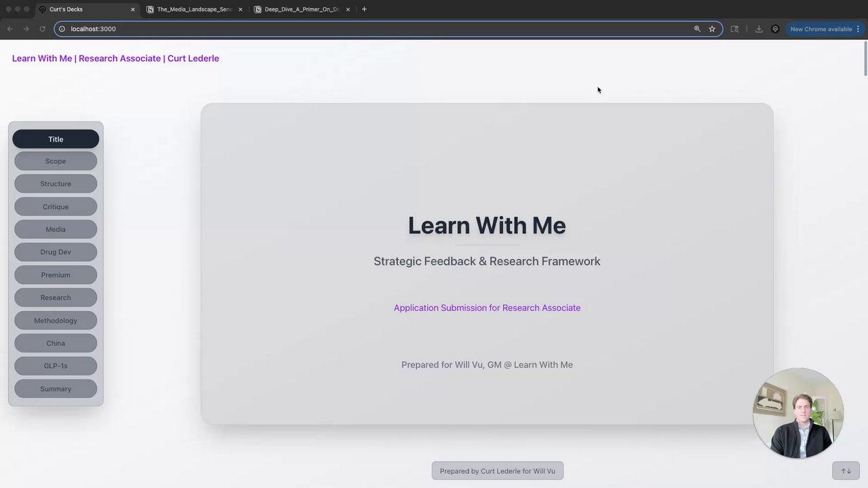Select the Title slide in sidebar
The width and height of the screenshot is (868, 488).
point(56,139)
